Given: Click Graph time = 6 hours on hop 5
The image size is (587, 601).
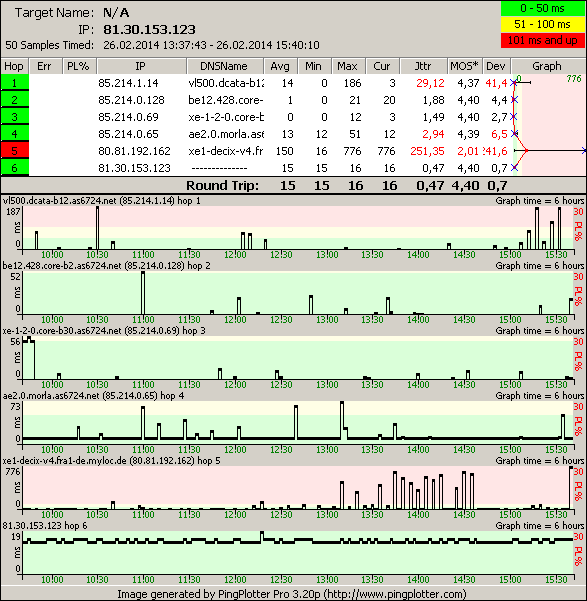Looking at the screenshot, I should [x=540, y=460].
